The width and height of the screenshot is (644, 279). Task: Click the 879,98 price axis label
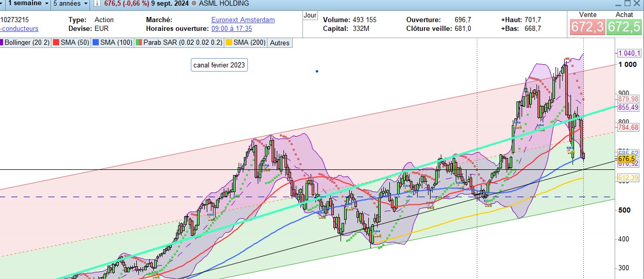point(628,99)
